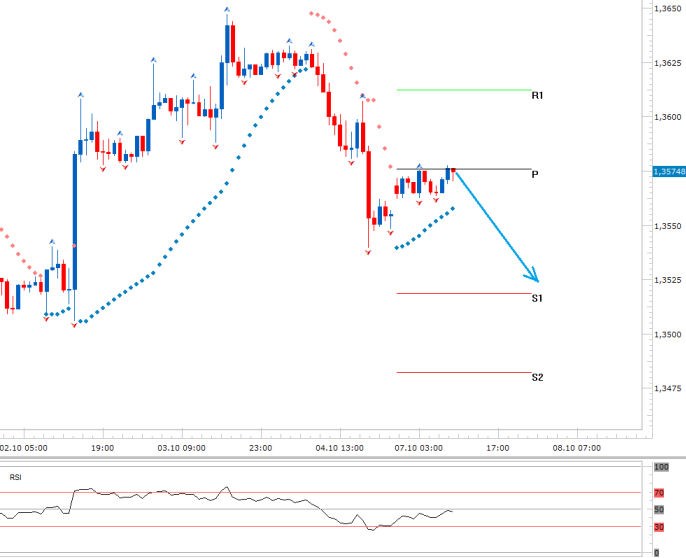The image size is (686, 558).
Task: Click the 1,3500 price axis label
Action: (x=668, y=335)
